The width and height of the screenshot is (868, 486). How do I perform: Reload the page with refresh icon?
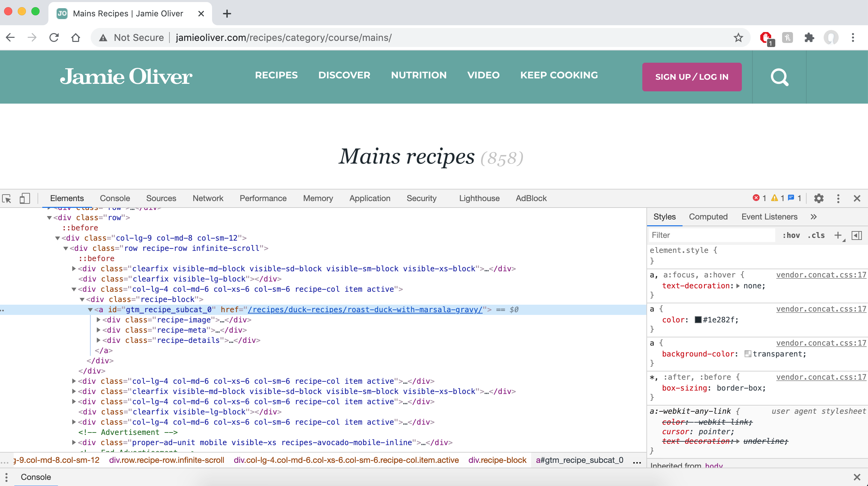[x=54, y=37]
